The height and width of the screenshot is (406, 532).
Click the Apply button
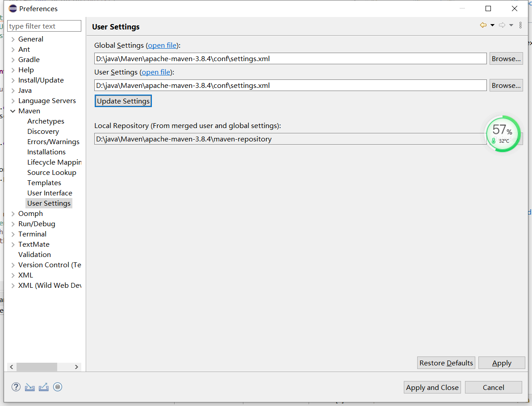pos(502,363)
